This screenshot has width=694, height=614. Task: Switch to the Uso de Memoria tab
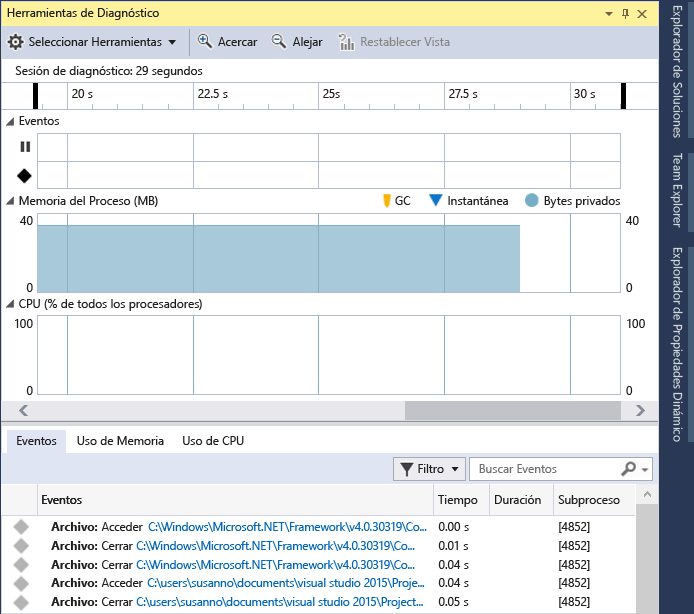point(120,441)
